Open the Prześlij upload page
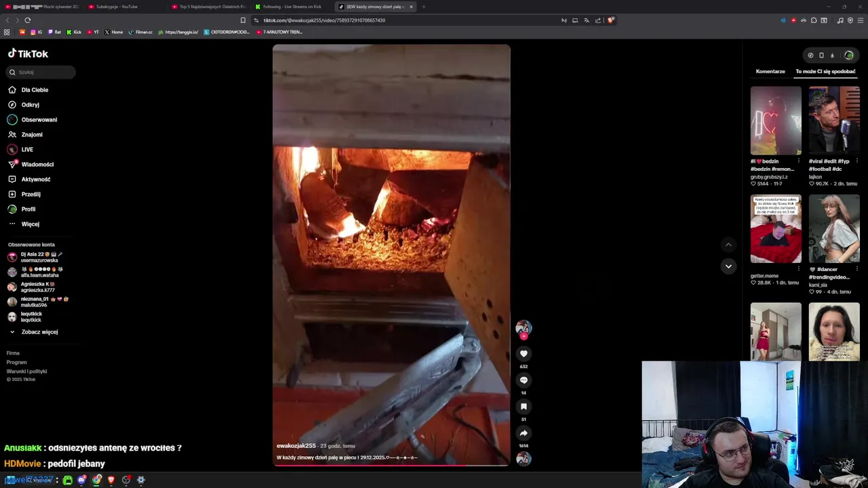 coord(24,194)
